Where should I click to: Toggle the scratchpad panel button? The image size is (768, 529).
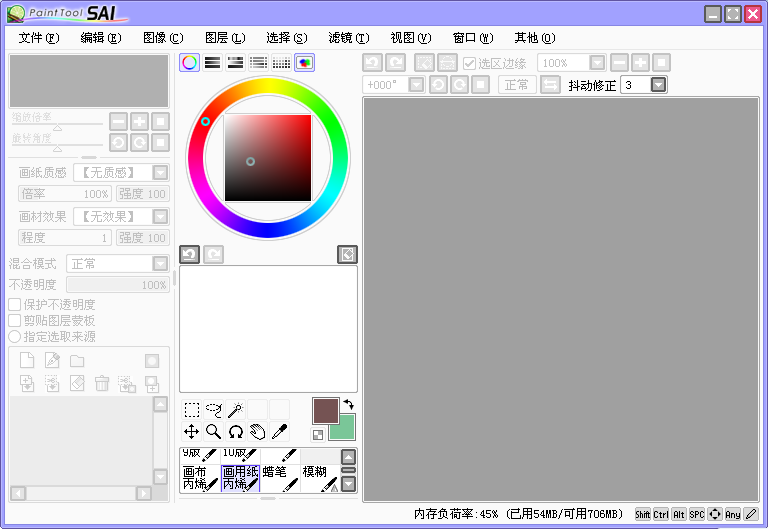point(305,63)
